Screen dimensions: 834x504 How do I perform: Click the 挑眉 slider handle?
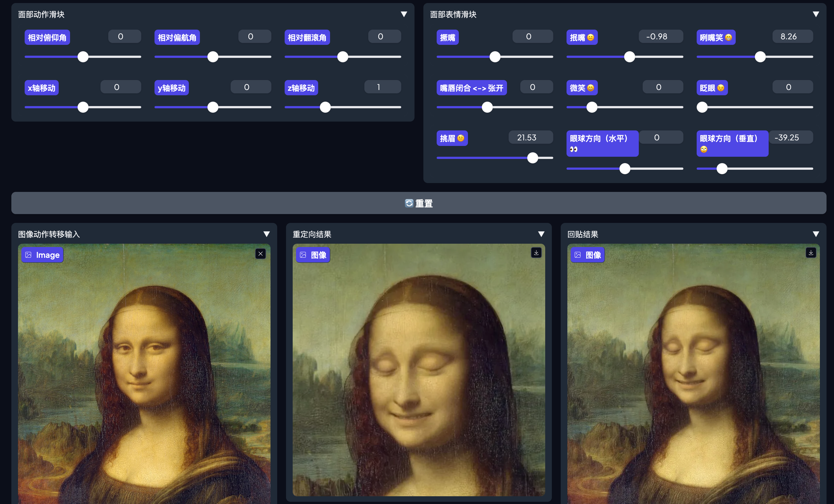click(x=532, y=158)
